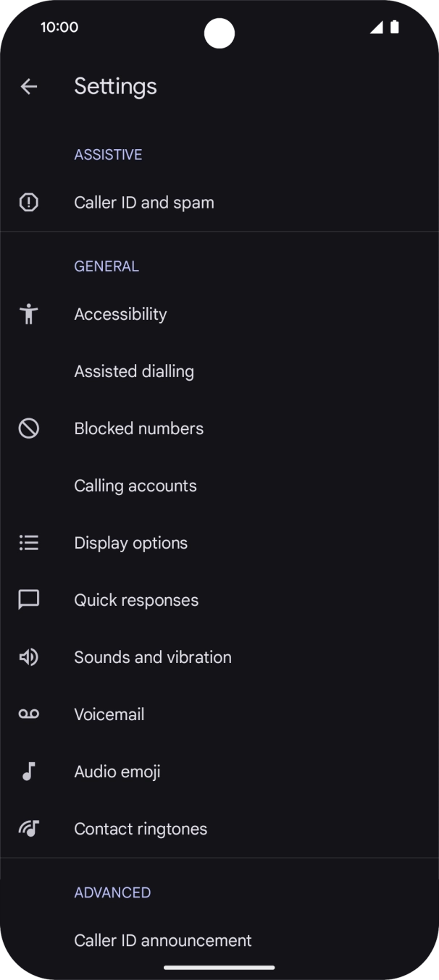The image size is (439, 980).
Task: Click the navigation handle at screen bottom
Action: [219, 967]
